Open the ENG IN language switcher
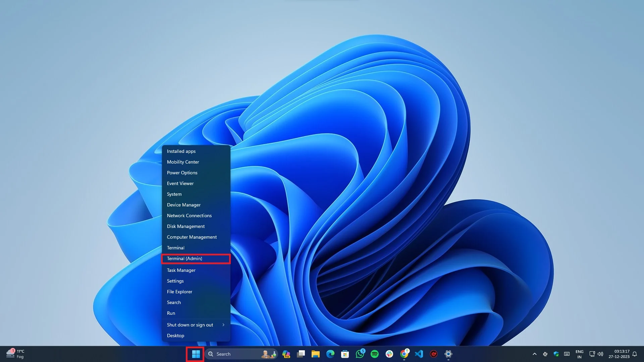The height and width of the screenshot is (362, 644). 579,354
